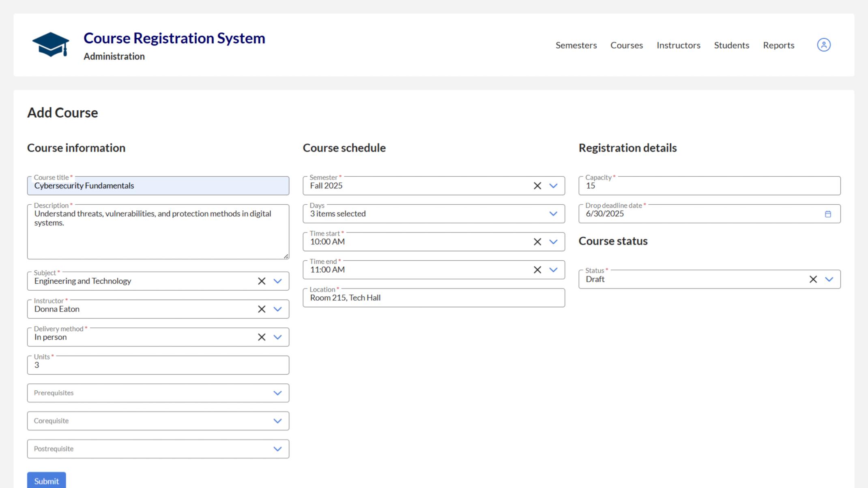The height and width of the screenshot is (488, 868).
Task: Open the Drop deadline calendar picker icon
Action: point(828,214)
